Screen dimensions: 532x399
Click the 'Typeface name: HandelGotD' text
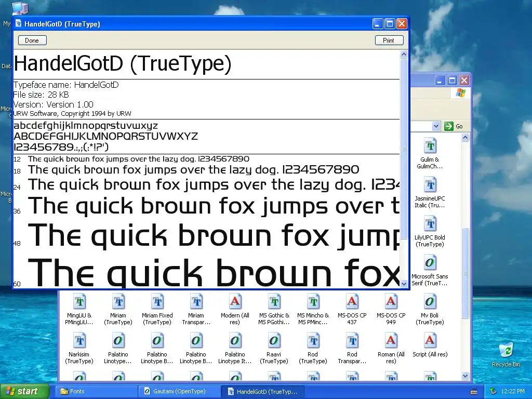coord(66,85)
